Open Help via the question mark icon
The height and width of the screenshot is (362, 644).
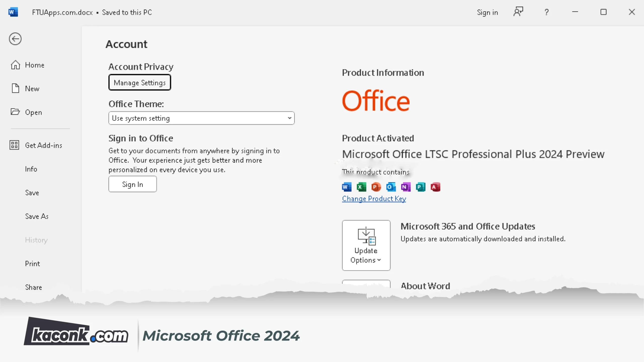(546, 12)
